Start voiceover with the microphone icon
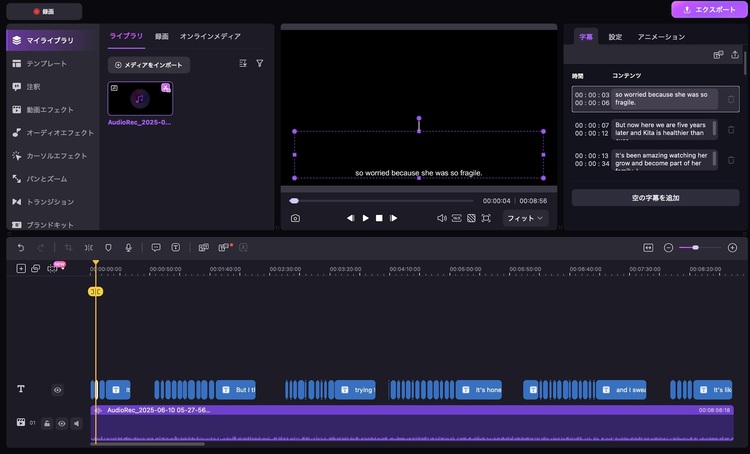This screenshot has width=750, height=454. (128, 247)
